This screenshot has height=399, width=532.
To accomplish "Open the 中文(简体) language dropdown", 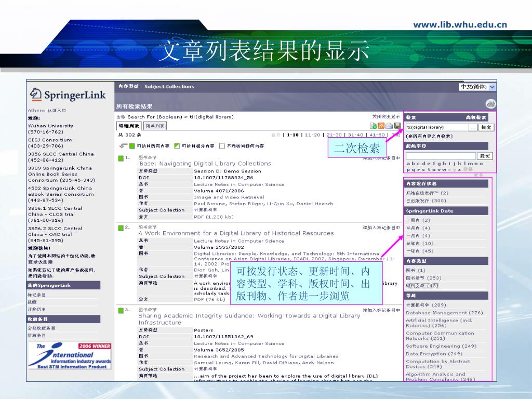I will tap(477, 87).
